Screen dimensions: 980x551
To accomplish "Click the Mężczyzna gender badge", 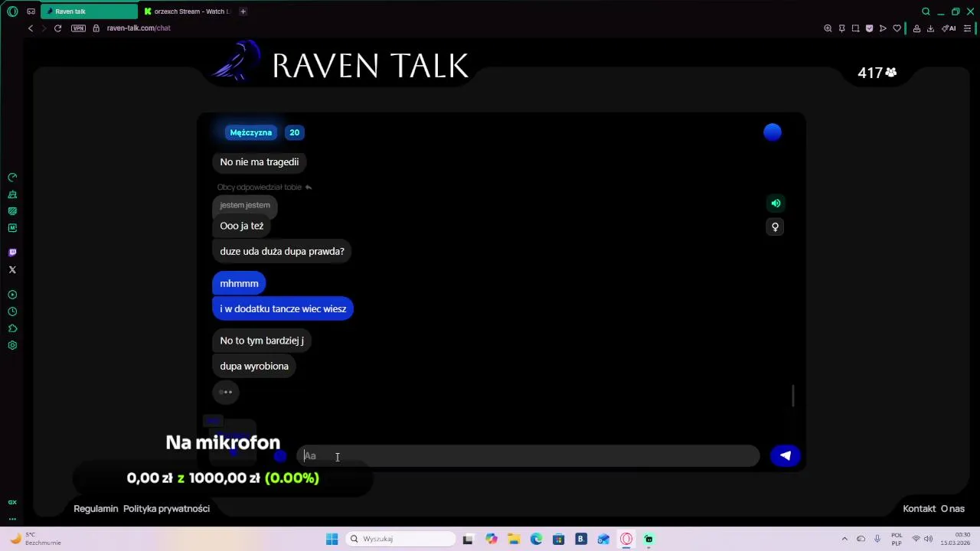I will (251, 132).
